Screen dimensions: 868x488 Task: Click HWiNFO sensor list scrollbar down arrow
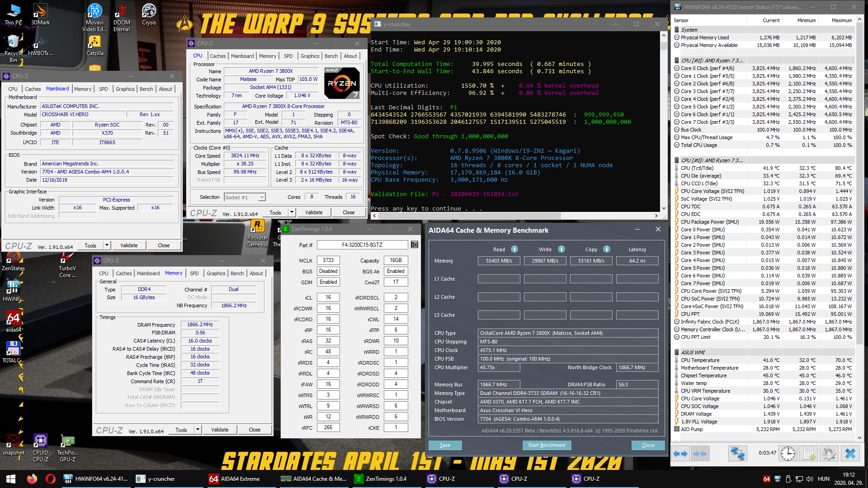pyautogui.click(x=860, y=437)
